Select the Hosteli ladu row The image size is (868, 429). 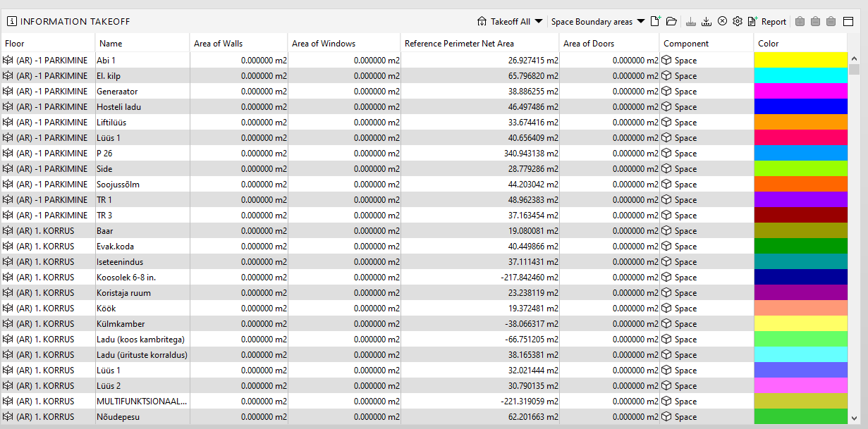click(424, 107)
